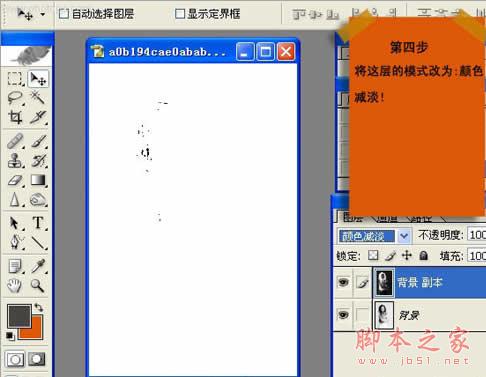Switch to the 通道 tab
Image resolution: width=486 pixels, height=377 pixels.
[x=387, y=218]
